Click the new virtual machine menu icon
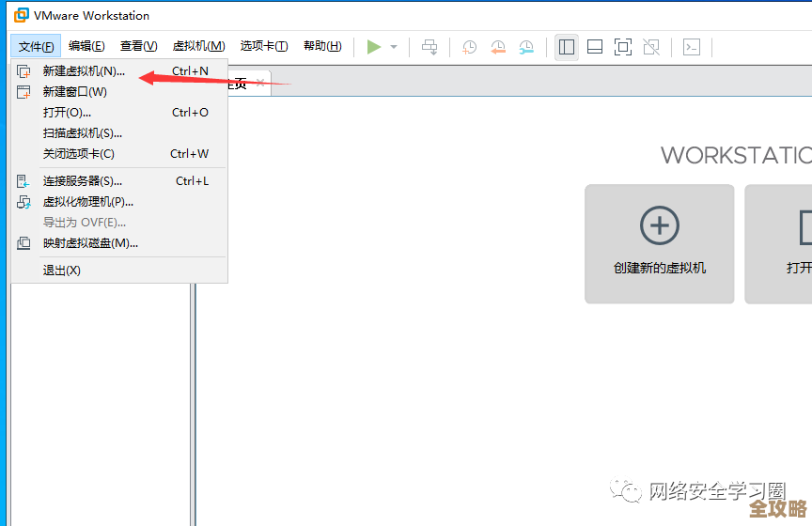The image size is (812, 526). [x=23, y=71]
